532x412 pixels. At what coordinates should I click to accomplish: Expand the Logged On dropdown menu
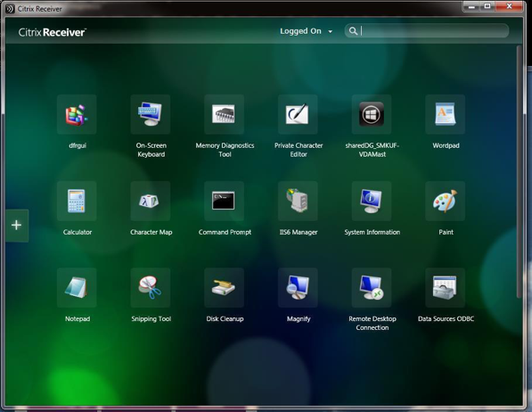tap(306, 31)
